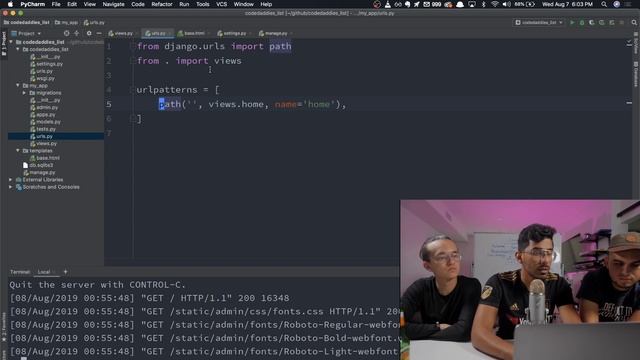Select wsgi.py in the project tree

tap(45, 78)
